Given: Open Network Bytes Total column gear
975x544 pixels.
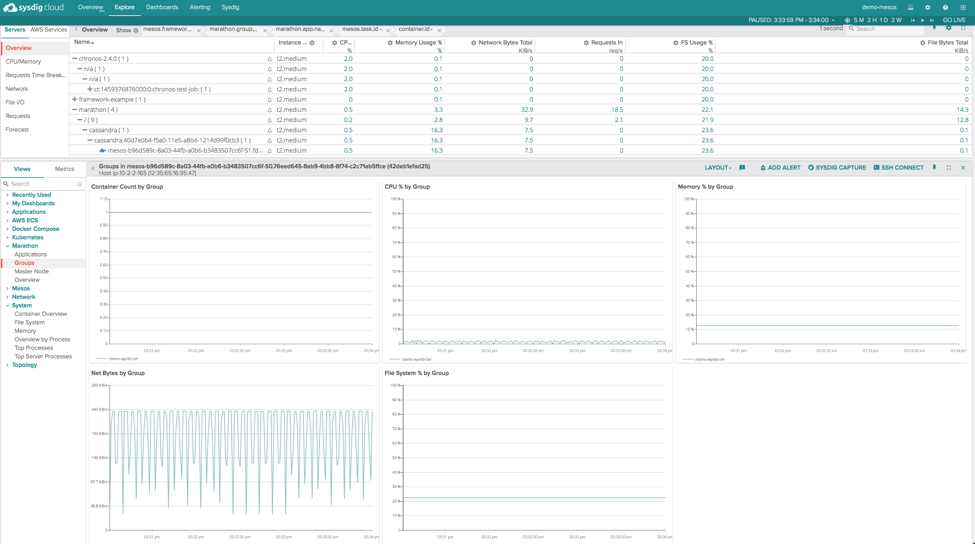Looking at the screenshot, I should point(473,43).
